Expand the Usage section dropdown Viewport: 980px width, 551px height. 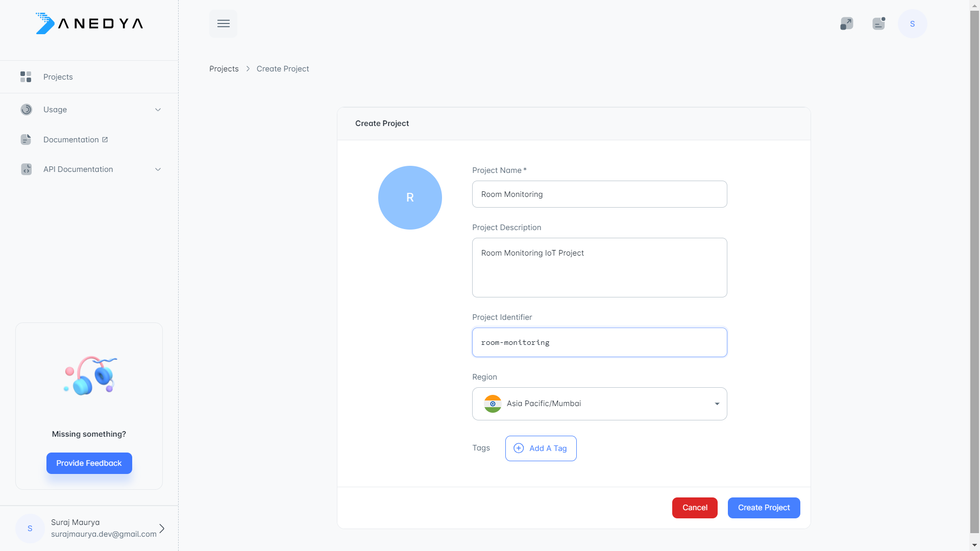click(x=158, y=110)
